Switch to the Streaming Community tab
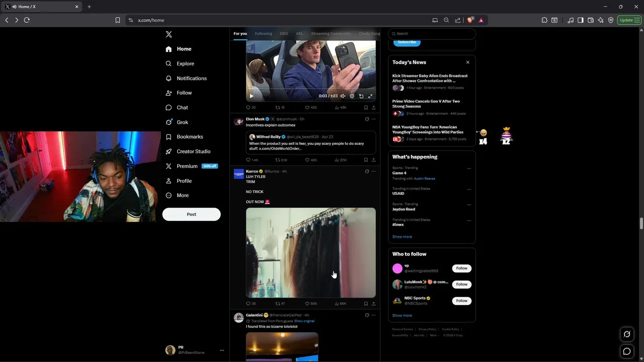The width and height of the screenshot is (644, 362). [x=331, y=34]
